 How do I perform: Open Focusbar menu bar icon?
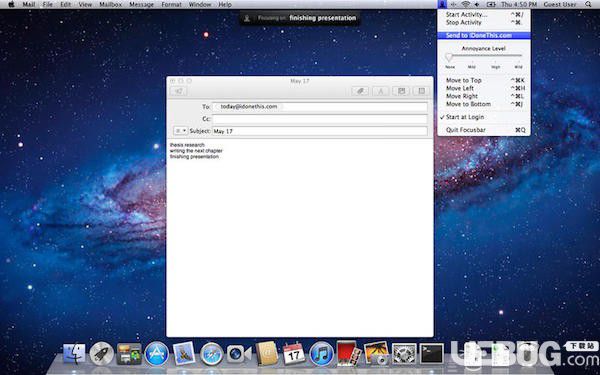[442, 5]
